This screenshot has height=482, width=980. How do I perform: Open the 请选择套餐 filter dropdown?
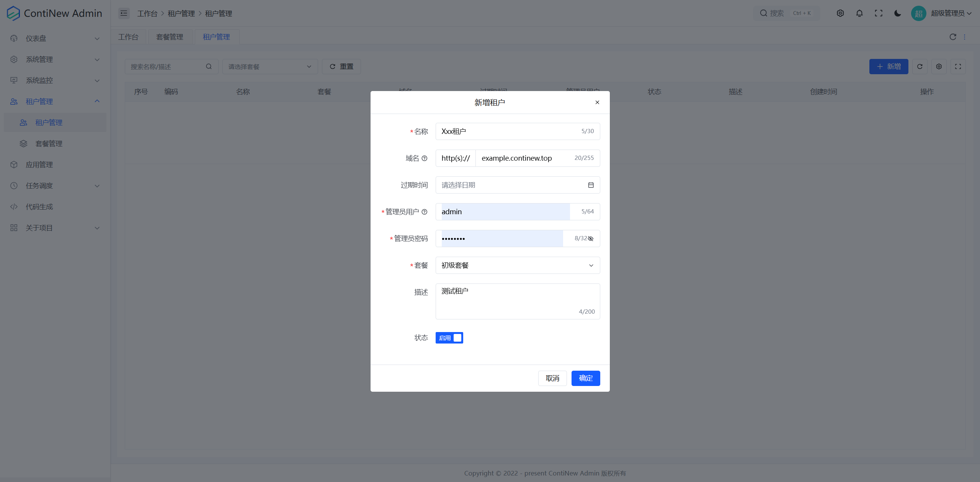coord(270,67)
